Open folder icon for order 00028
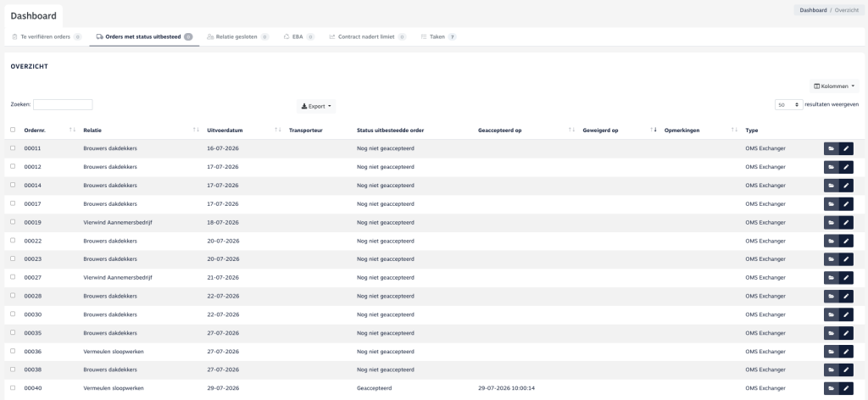 coord(831,296)
